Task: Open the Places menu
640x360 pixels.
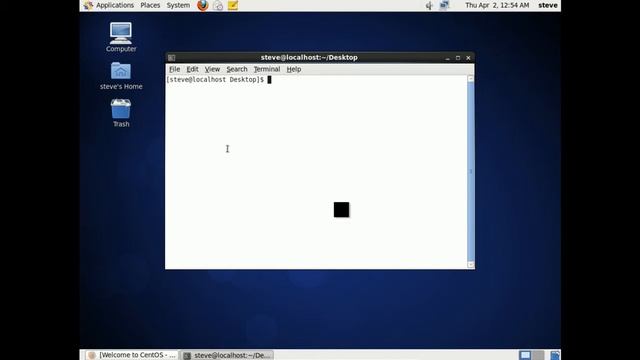Action: (x=150, y=5)
